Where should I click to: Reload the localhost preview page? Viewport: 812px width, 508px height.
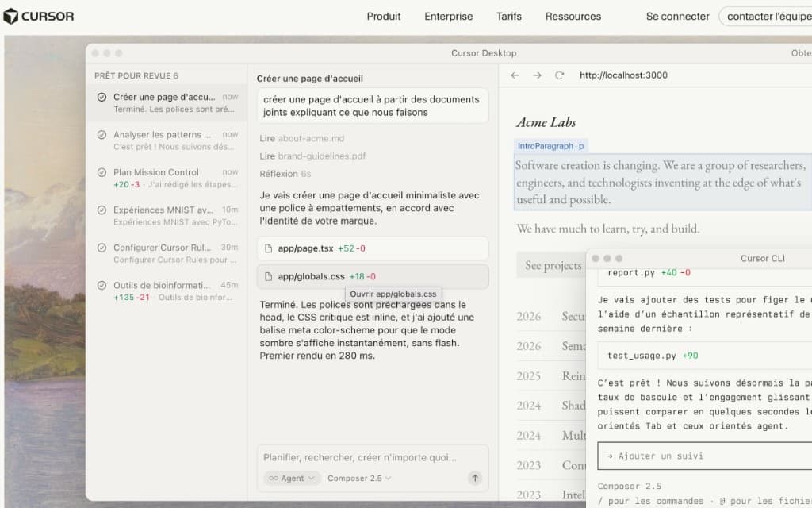coord(559,75)
